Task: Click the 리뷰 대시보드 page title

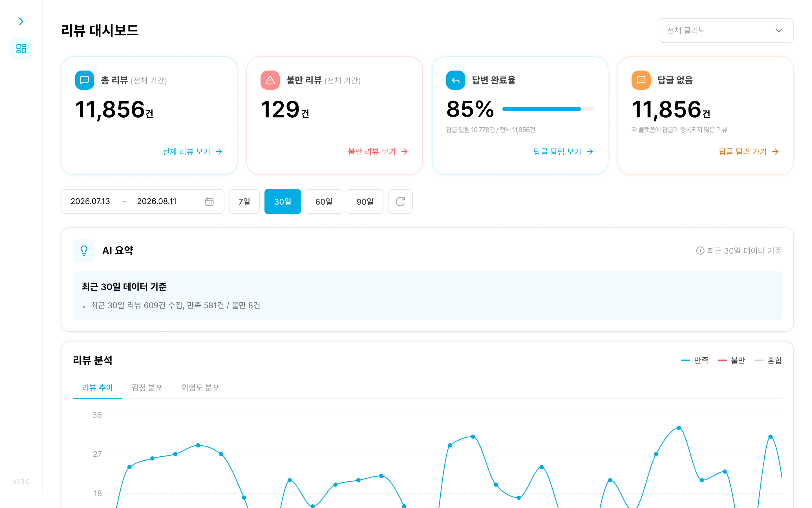Action: click(100, 30)
